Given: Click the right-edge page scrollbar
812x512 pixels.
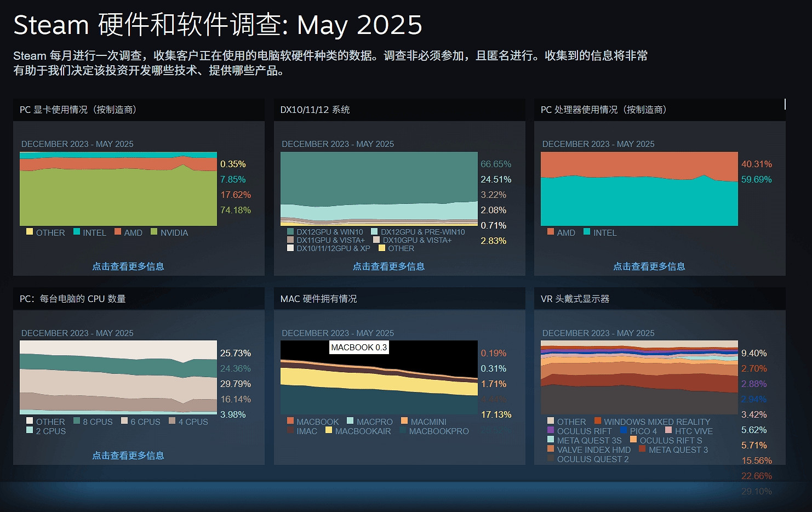Looking at the screenshot, I should 785,104.
